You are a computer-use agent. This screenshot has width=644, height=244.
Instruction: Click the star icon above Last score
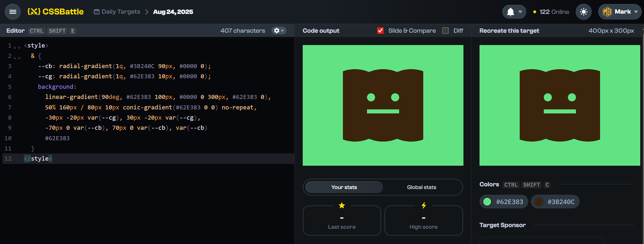342,206
